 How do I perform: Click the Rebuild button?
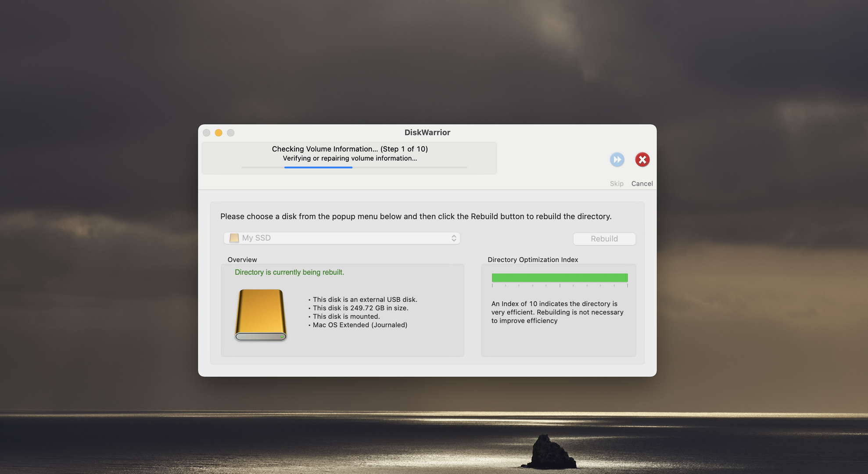[604, 239]
